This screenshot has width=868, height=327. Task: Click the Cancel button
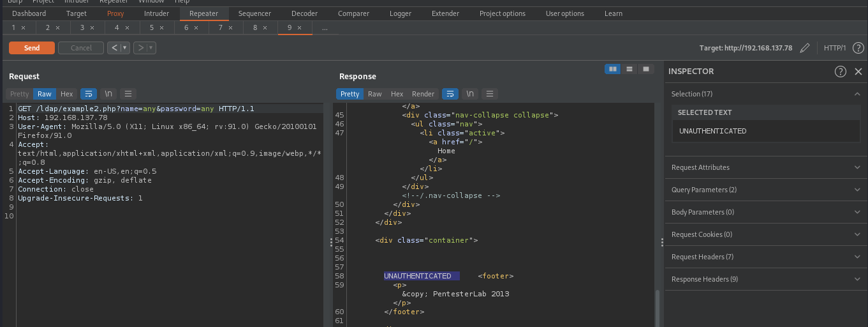pyautogui.click(x=81, y=48)
